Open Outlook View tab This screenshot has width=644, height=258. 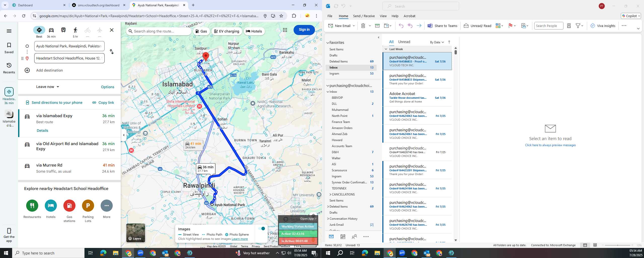(383, 16)
